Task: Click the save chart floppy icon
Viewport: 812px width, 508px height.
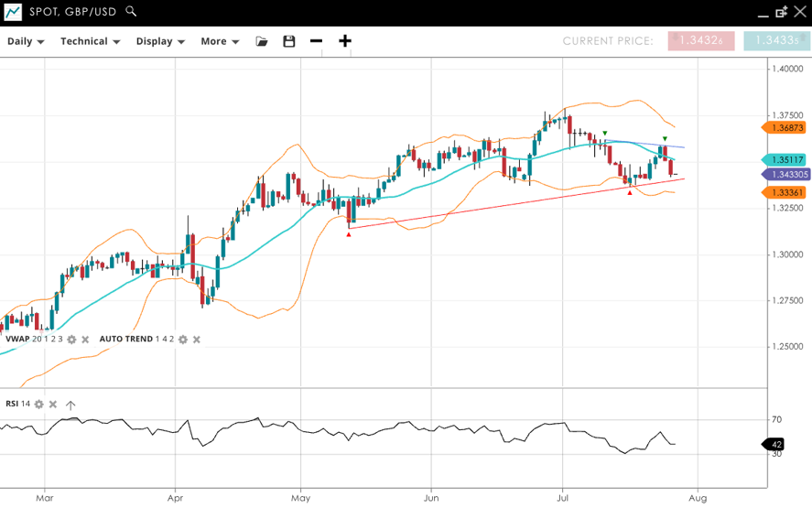Action: 289,41
